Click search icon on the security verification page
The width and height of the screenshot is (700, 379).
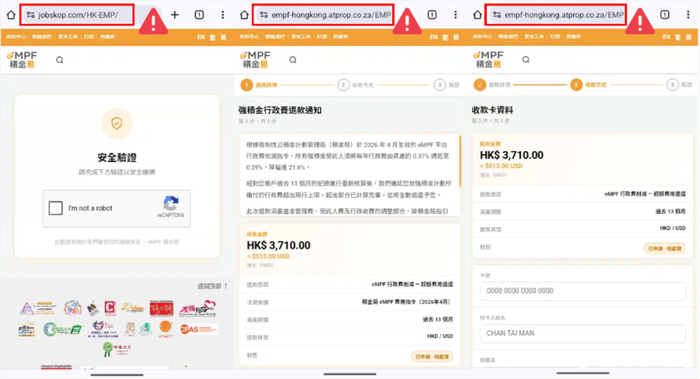59,60
